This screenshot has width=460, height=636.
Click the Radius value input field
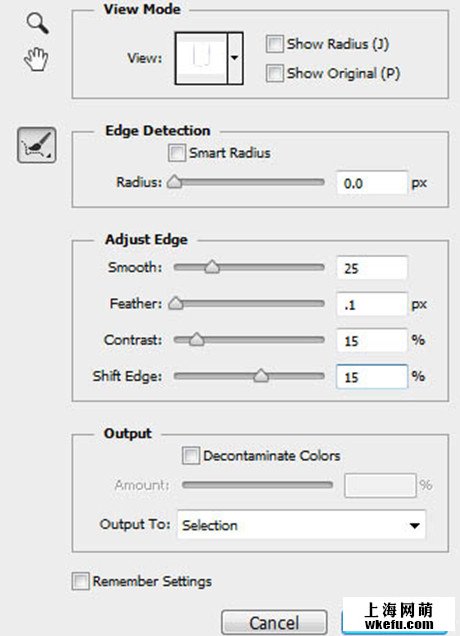tap(372, 183)
